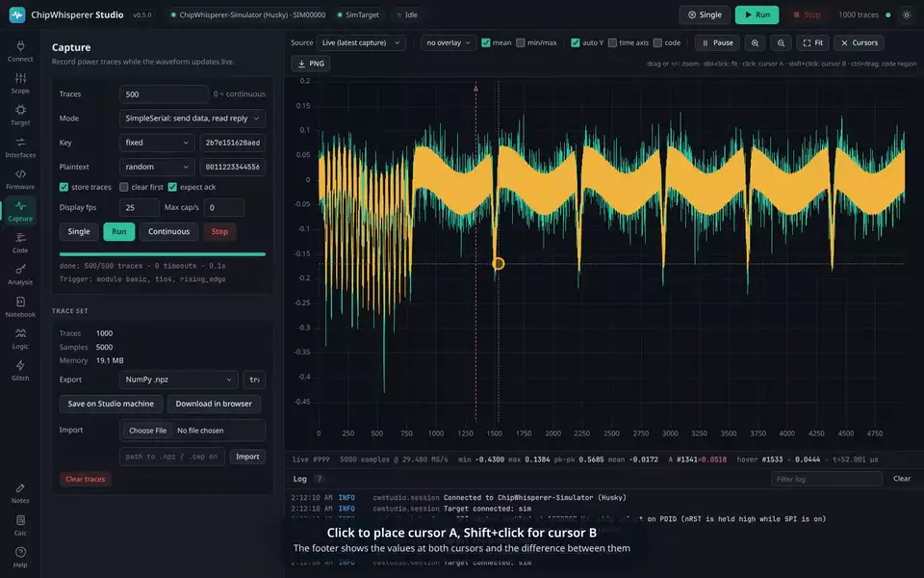Image resolution: width=924 pixels, height=578 pixels.
Task: Click the zoom in magnifier icon
Action: (755, 43)
